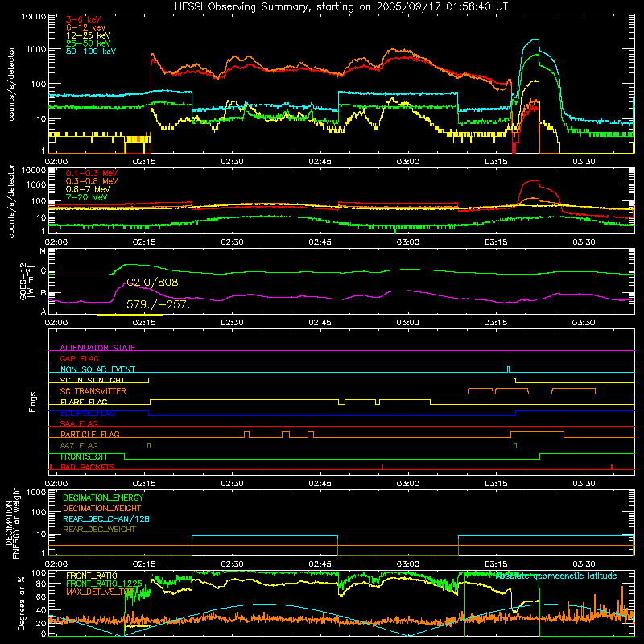The width and height of the screenshot is (644, 644).
Task: Click the HESSI Observing Summary title text
Action: pos(341,6)
